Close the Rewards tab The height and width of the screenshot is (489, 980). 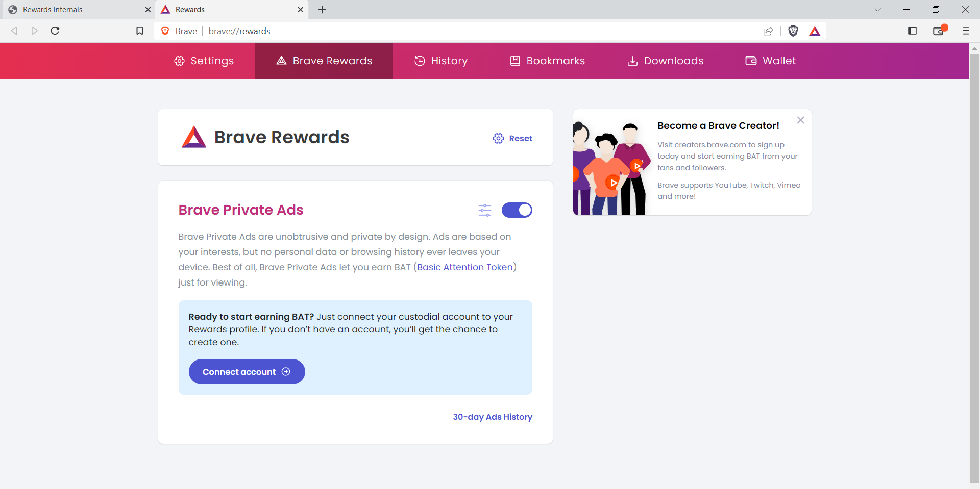tap(301, 10)
